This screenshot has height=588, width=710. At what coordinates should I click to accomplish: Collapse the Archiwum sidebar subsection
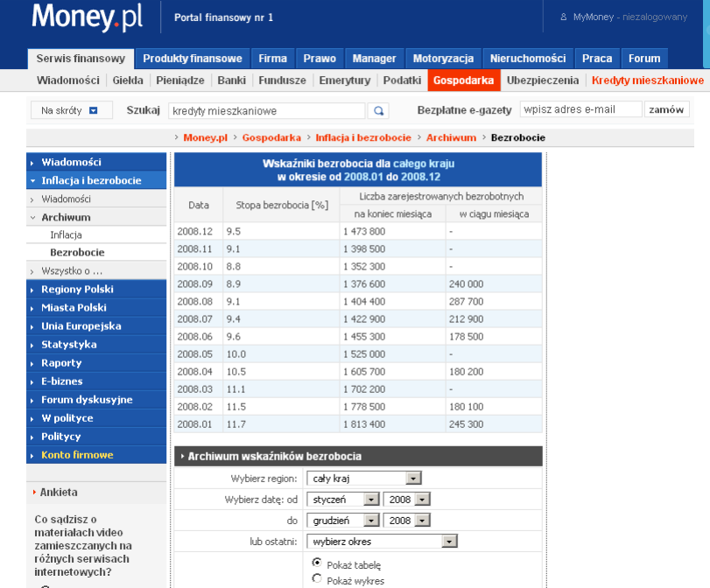tap(96, 217)
